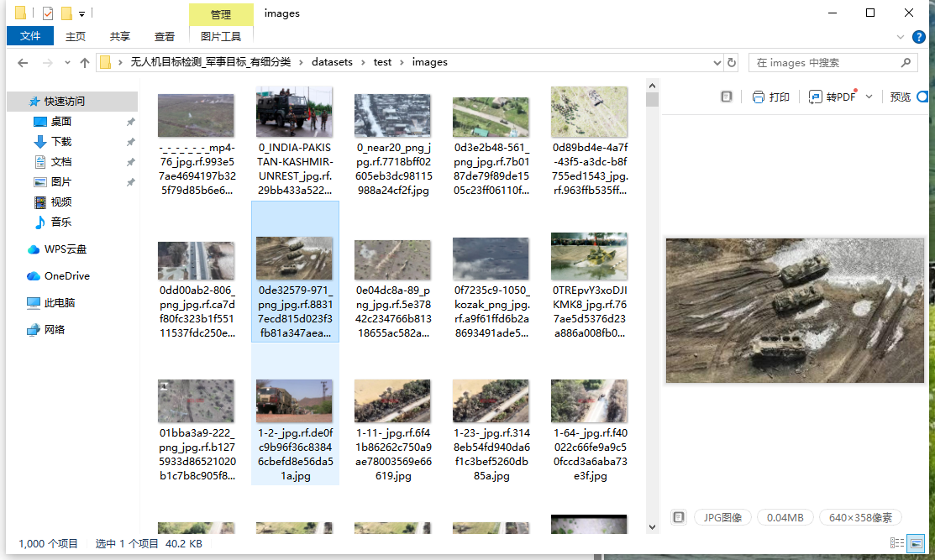Open the 文件 ribbon tab
The image size is (935, 560).
[x=29, y=36]
